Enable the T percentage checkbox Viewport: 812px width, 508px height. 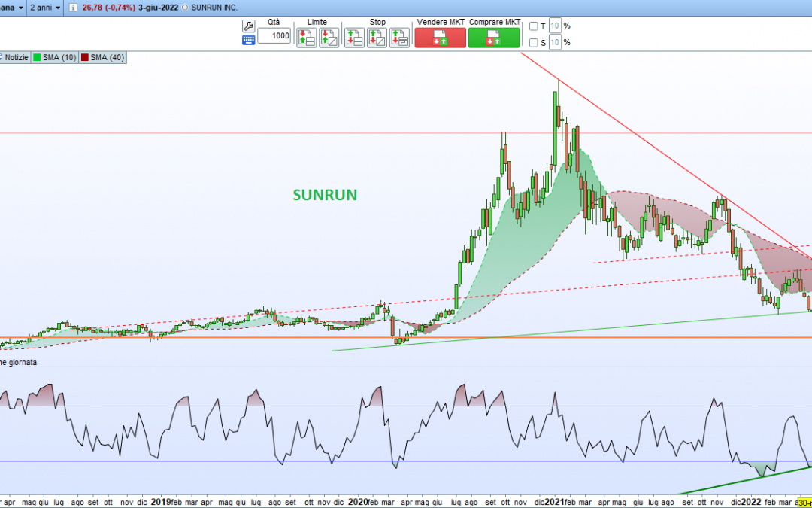(x=533, y=26)
